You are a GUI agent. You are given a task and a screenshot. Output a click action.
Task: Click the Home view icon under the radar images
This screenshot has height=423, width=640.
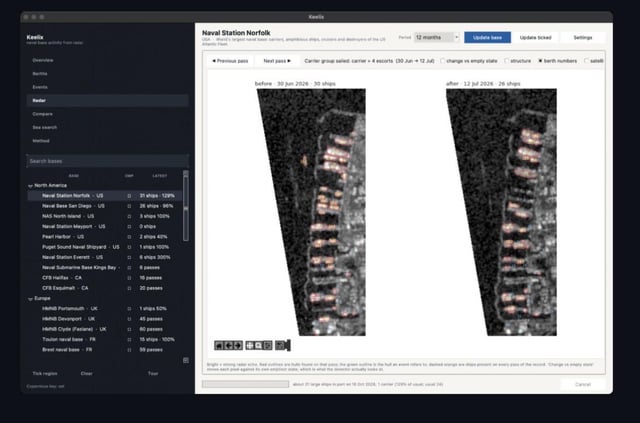pyautogui.click(x=219, y=345)
